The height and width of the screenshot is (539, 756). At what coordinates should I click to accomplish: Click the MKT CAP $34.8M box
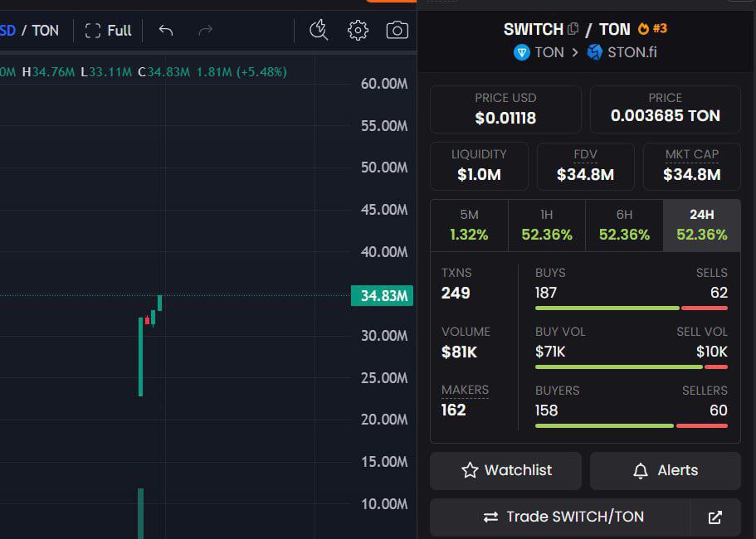pos(692,166)
